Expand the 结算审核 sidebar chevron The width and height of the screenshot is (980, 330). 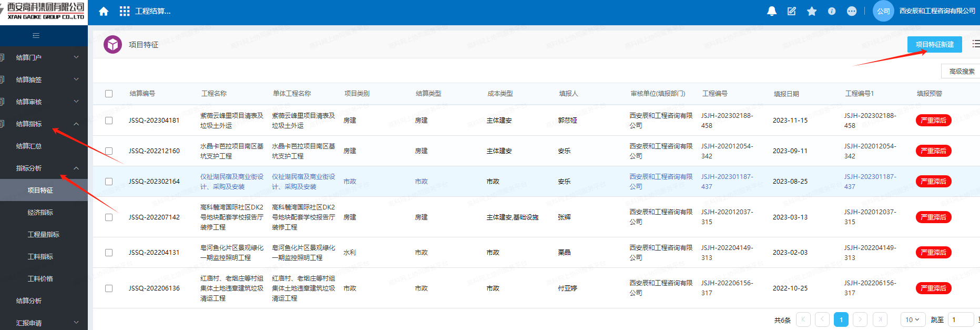pos(76,102)
